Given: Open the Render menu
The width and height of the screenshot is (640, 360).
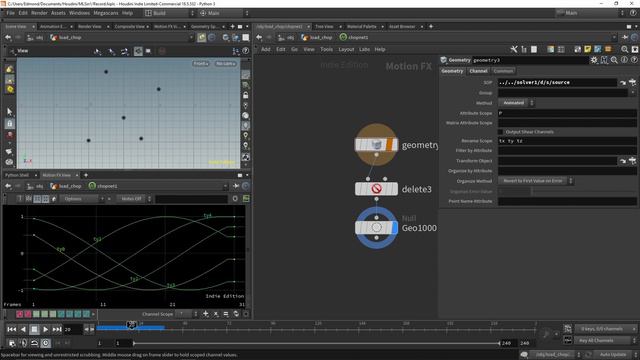Looking at the screenshot, I should 39,13.
